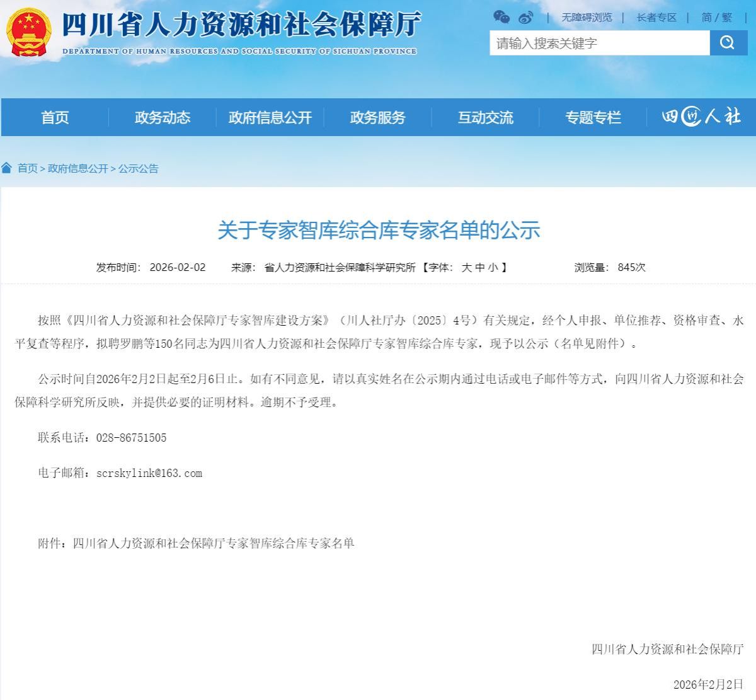This screenshot has width=756, height=700.
Task: Click the home icon in breadcrumb
Action: point(7,168)
